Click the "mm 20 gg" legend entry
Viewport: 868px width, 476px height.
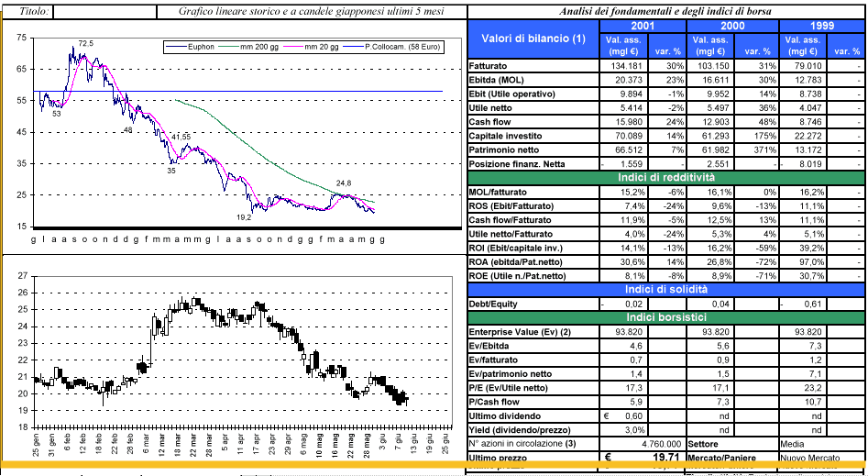pos(313,47)
